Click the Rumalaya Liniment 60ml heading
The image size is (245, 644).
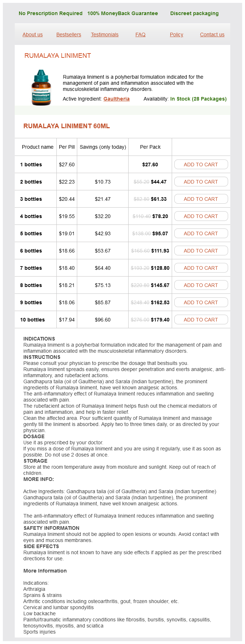point(66,126)
